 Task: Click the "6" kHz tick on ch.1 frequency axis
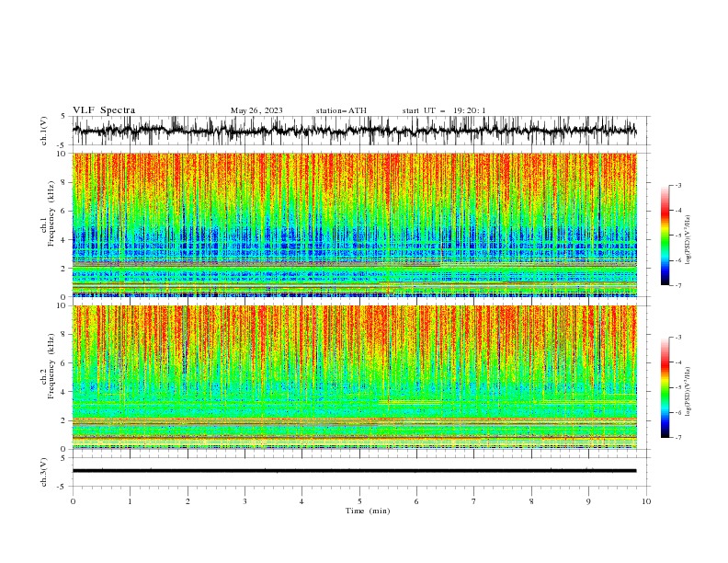64,211
